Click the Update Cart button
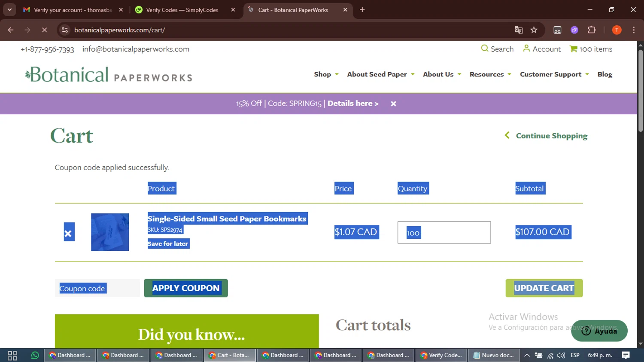The height and width of the screenshot is (362, 644). 544,288
